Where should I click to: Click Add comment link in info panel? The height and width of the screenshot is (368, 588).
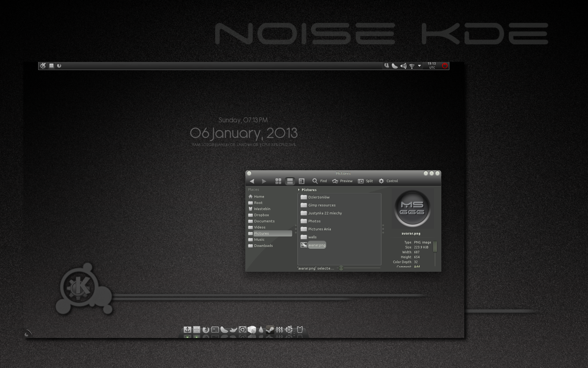click(x=417, y=266)
